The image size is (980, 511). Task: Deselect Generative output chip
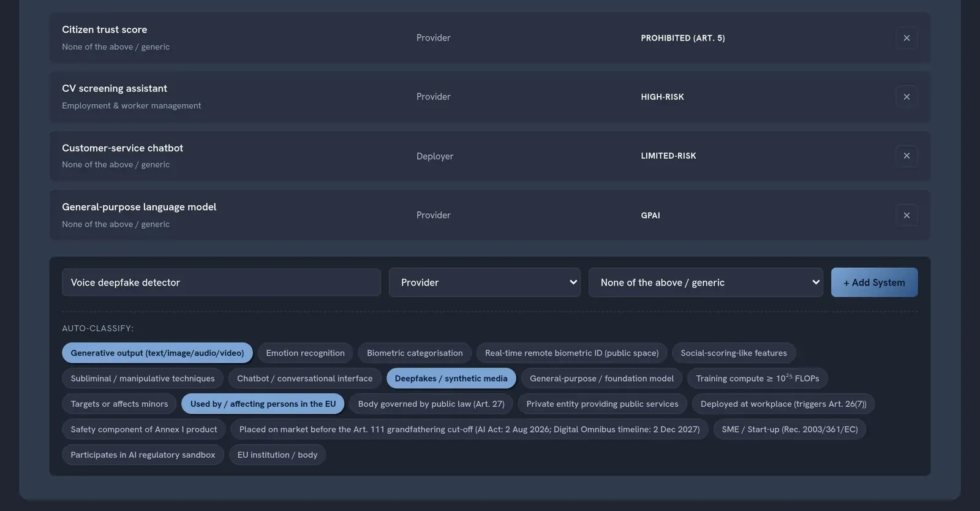point(157,353)
